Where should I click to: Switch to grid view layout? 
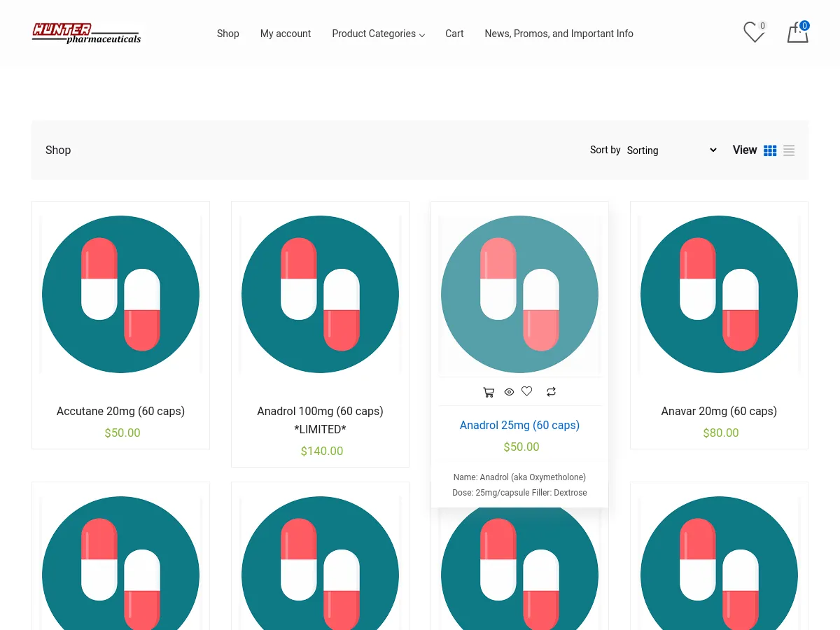770,150
